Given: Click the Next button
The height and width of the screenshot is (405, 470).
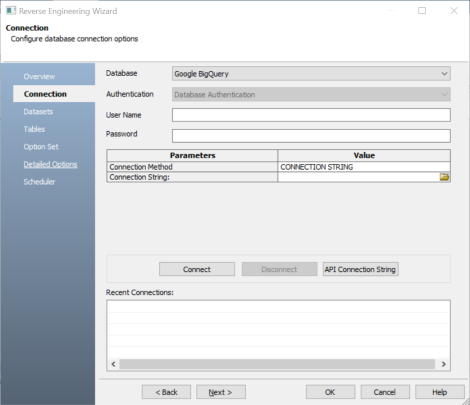Looking at the screenshot, I should [x=221, y=392].
